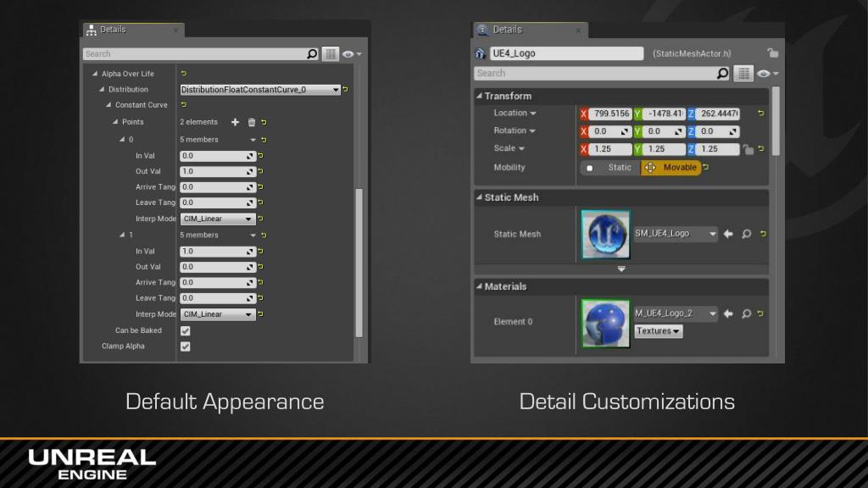868x488 pixels.
Task: Expand advanced Static Mesh options arrow
Action: (621, 269)
